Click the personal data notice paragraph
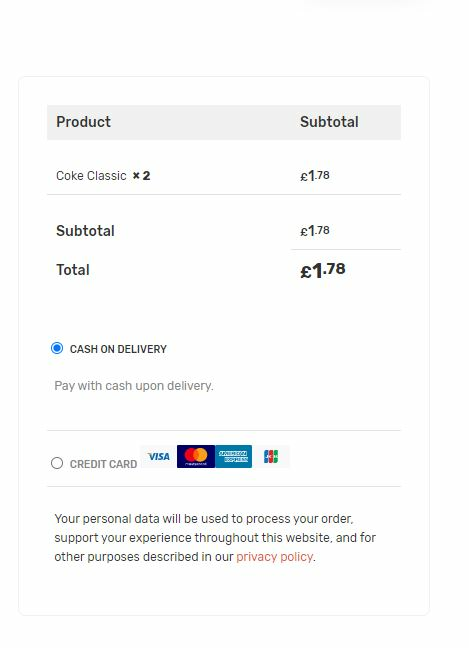Viewport: 469px width, 648px height. coord(215,538)
